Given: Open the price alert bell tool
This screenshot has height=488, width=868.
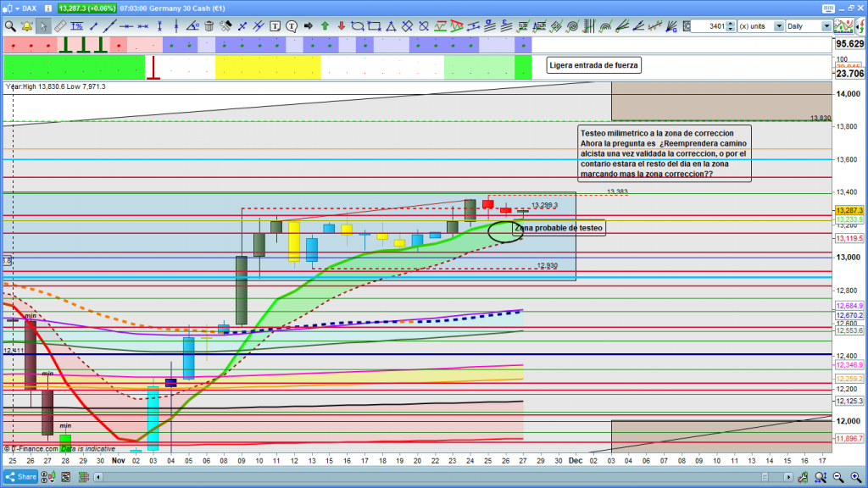Looking at the screenshot, I should (26, 26).
